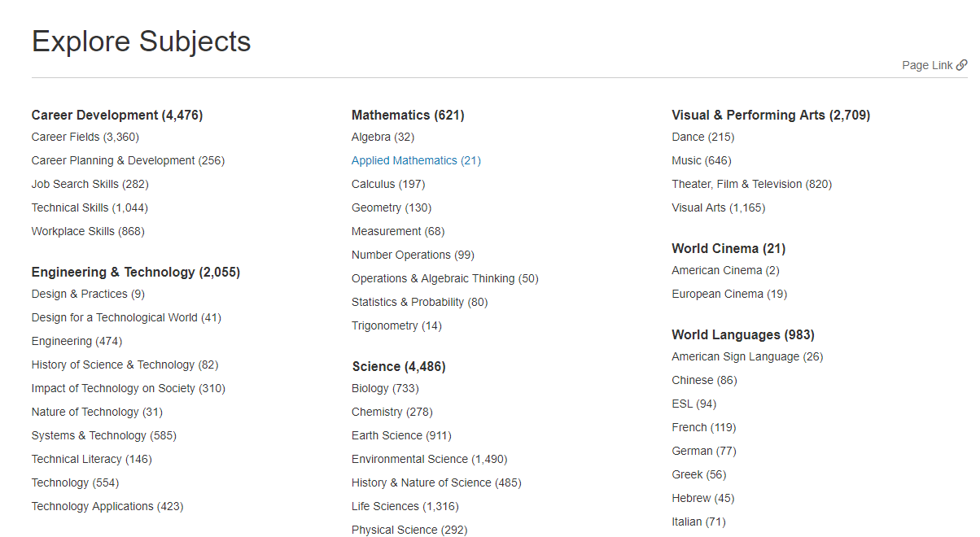Screen dimensions: 980x537
Task: Open Geometry (130)
Action: pyautogui.click(x=392, y=207)
